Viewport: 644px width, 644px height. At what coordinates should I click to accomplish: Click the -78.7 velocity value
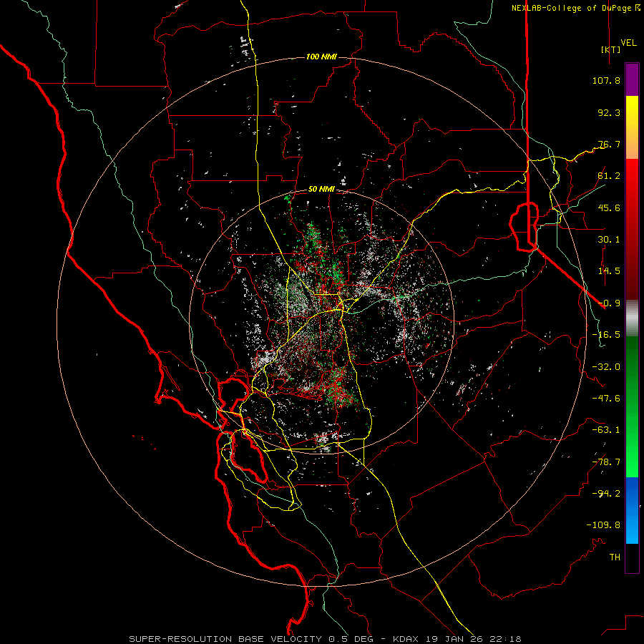pos(606,462)
